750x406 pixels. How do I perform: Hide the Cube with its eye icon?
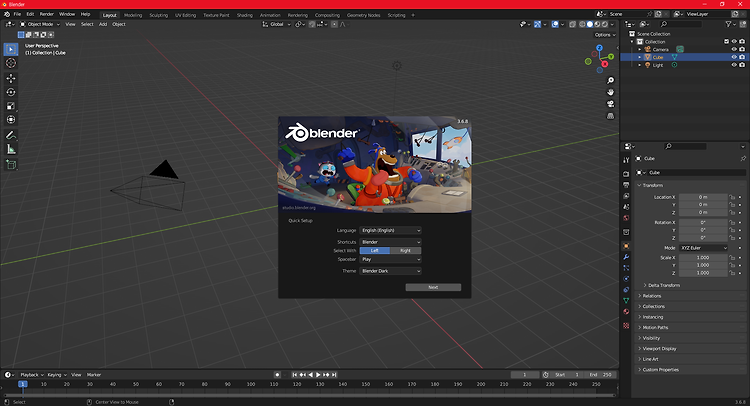coord(734,57)
